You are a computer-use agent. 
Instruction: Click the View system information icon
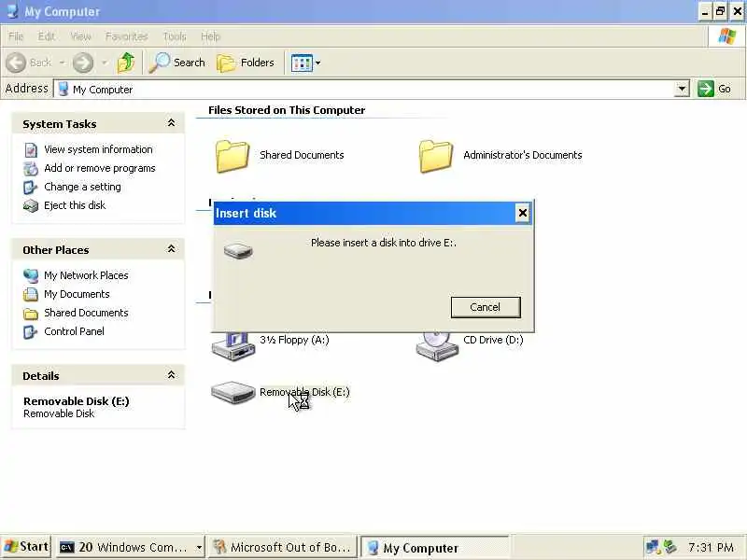pos(31,150)
